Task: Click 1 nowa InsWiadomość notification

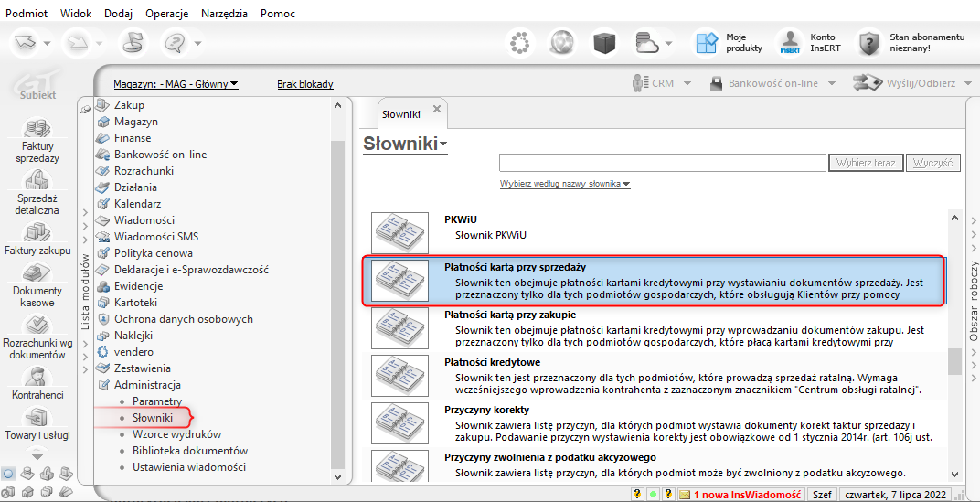Action: coord(747,494)
